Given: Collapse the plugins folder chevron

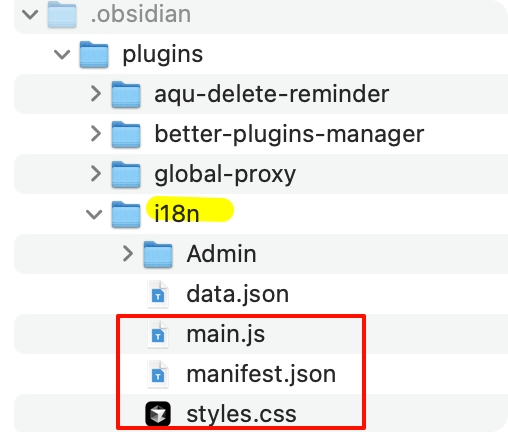Looking at the screenshot, I should tap(62, 54).
